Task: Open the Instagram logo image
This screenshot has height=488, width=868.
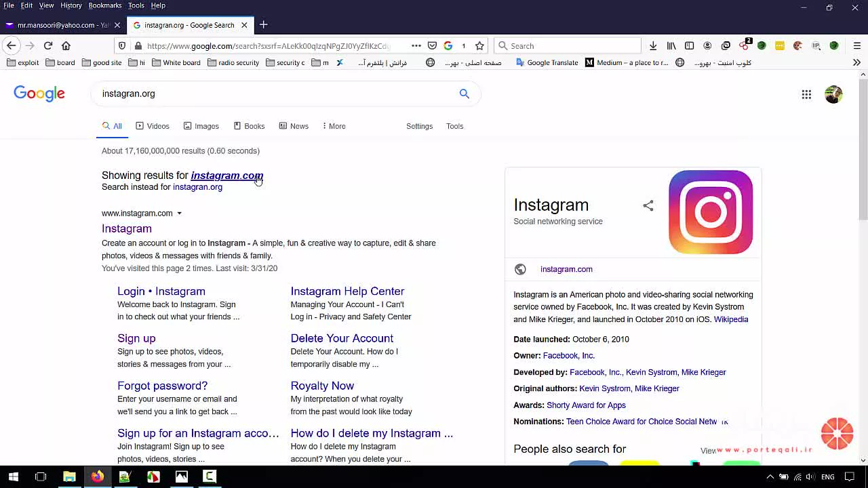Action: click(711, 212)
